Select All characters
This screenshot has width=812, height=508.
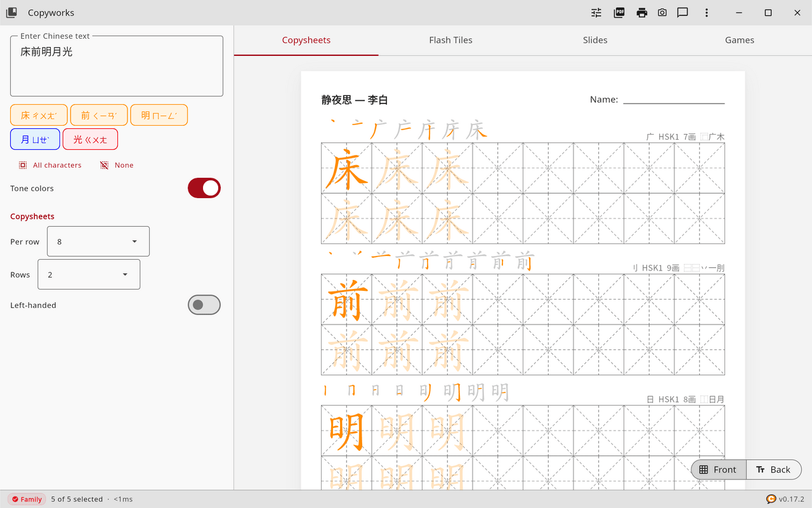click(50, 165)
